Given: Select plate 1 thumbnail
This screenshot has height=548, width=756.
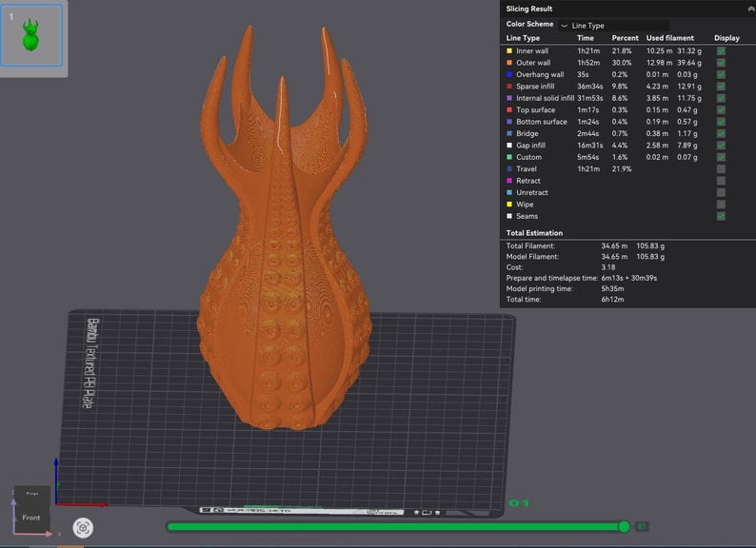Looking at the screenshot, I should (x=31, y=35).
